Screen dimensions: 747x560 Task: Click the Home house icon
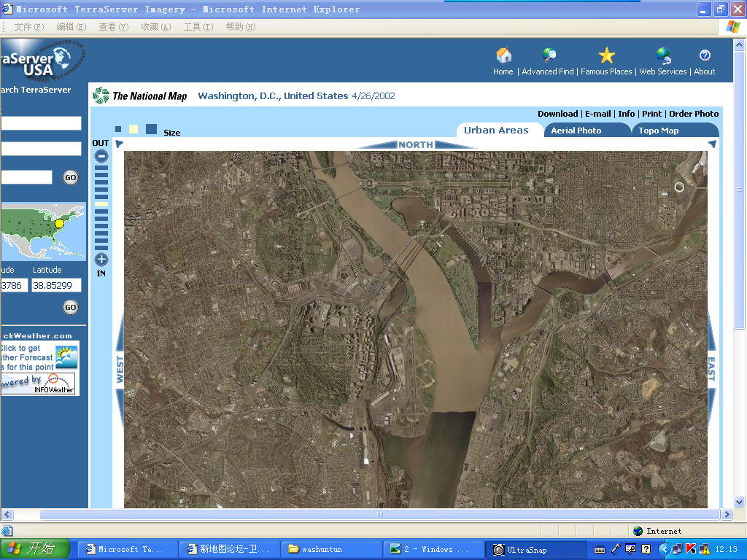click(503, 56)
